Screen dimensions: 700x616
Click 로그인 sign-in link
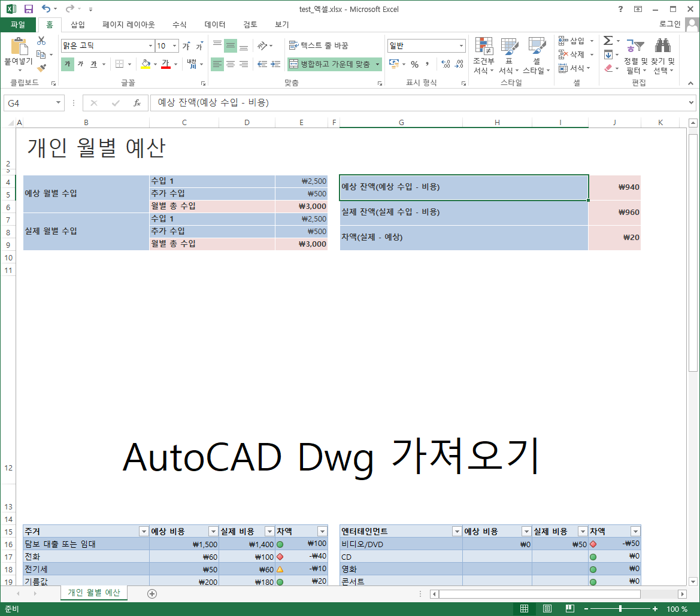[670, 24]
